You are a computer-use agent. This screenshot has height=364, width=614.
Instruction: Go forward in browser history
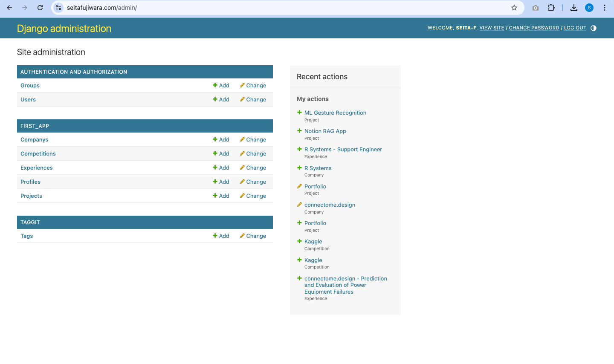click(25, 8)
